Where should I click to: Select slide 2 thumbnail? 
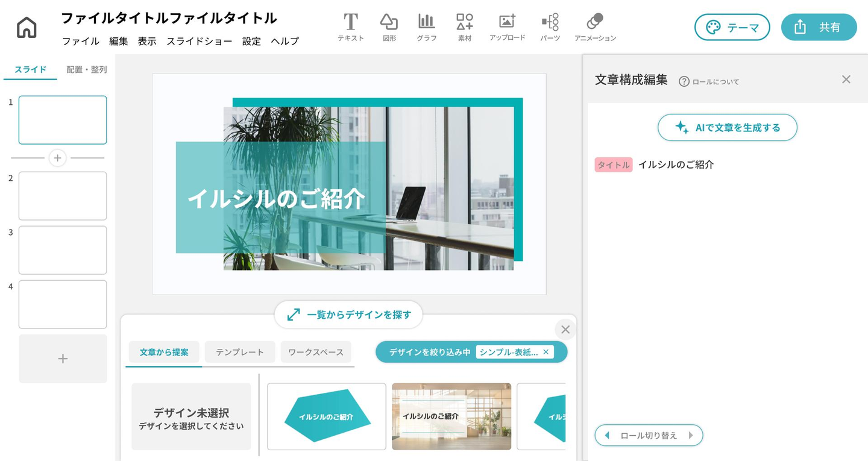tap(63, 196)
